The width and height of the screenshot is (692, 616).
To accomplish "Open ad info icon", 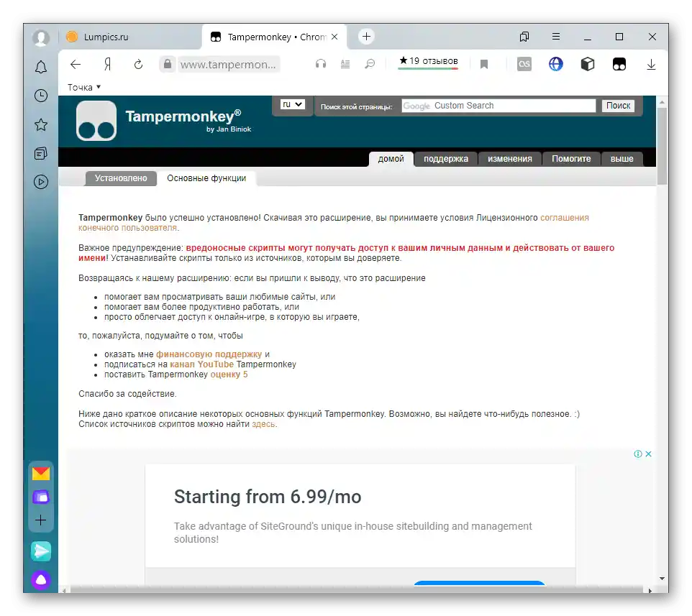I will (638, 454).
